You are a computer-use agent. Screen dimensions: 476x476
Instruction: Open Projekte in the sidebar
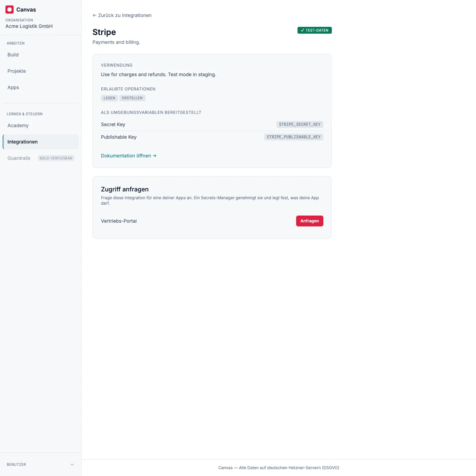(41, 71)
